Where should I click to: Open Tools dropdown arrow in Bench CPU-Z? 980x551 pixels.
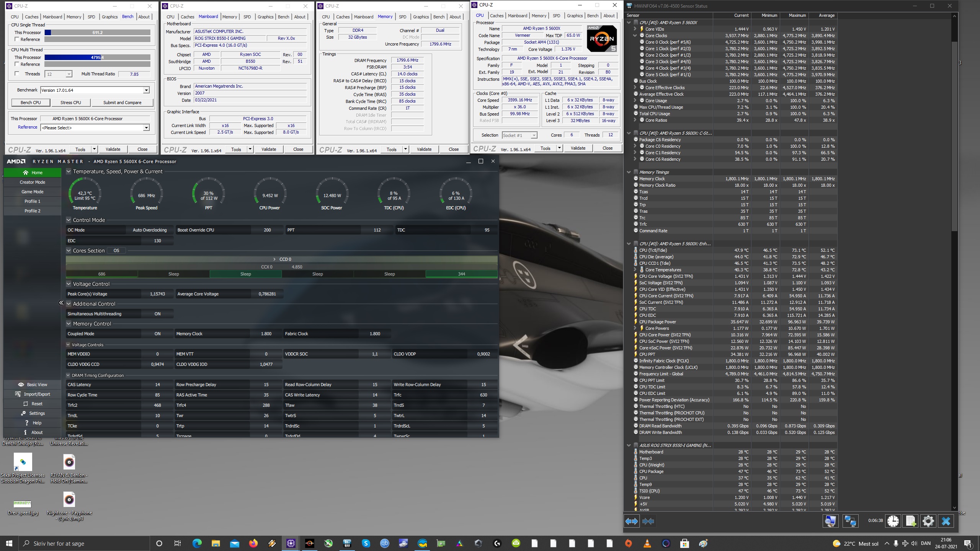coord(95,149)
